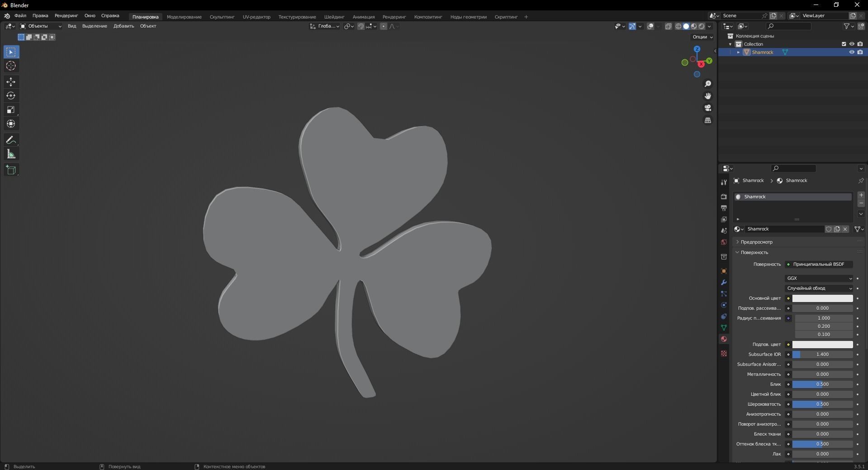Open the Edit menu
The height and width of the screenshot is (470, 868).
40,16
